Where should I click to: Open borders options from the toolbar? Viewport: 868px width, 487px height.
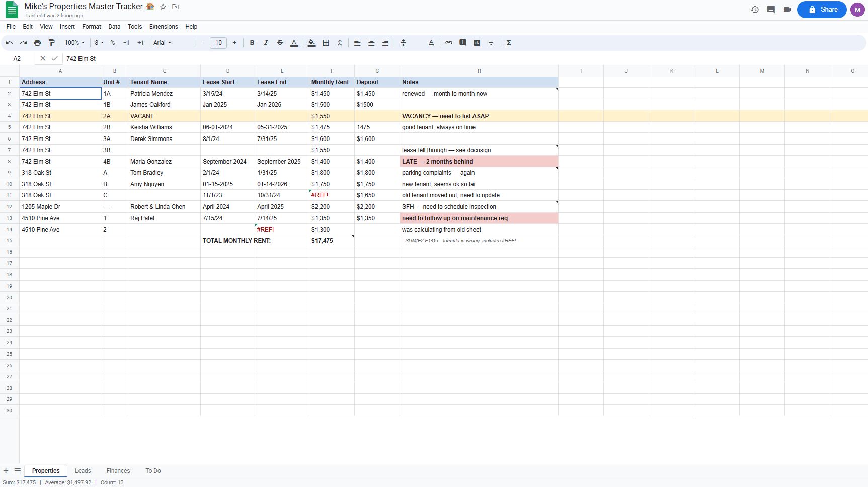pyautogui.click(x=326, y=43)
